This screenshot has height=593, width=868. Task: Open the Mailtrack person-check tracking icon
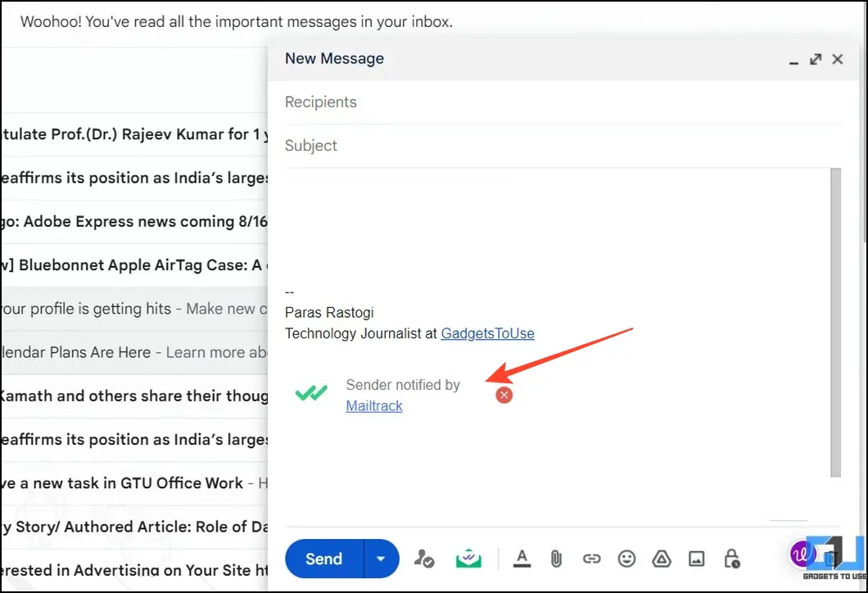tap(424, 559)
